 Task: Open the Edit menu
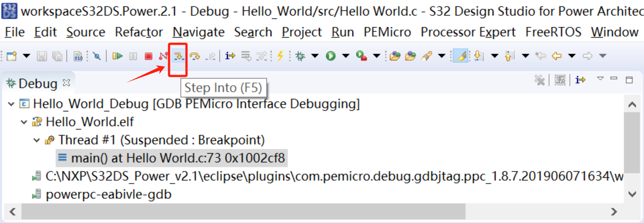tap(46, 32)
